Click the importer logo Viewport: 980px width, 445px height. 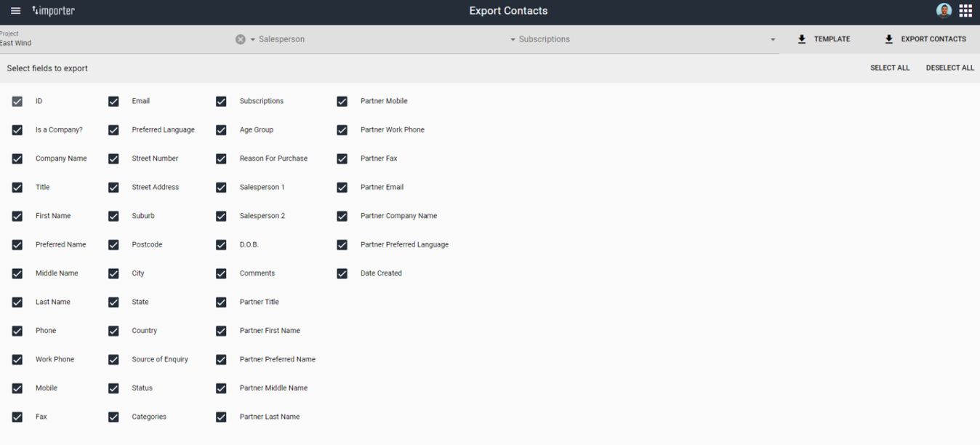click(x=53, y=10)
